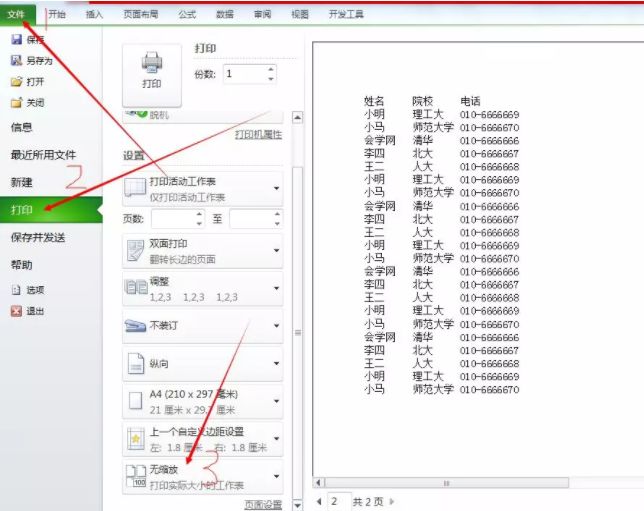644x511 pixels.
Task: Click the 不装订 stapler icon
Action: click(135, 326)
